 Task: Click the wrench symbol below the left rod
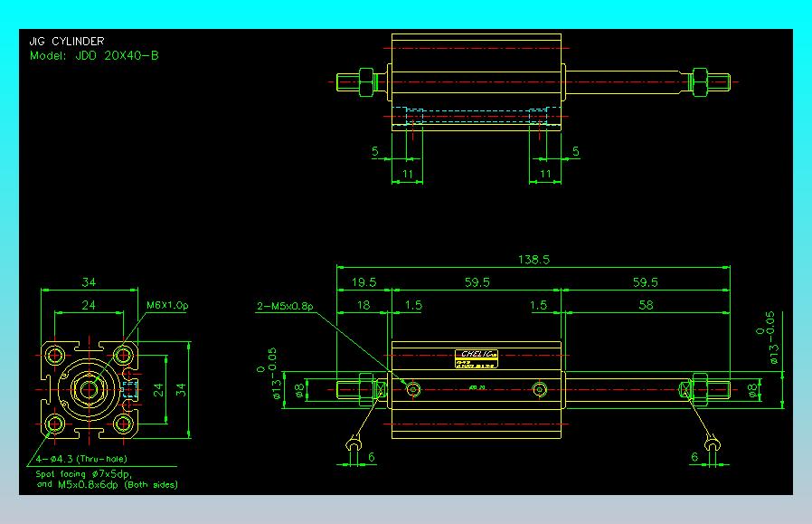(354, 443)
